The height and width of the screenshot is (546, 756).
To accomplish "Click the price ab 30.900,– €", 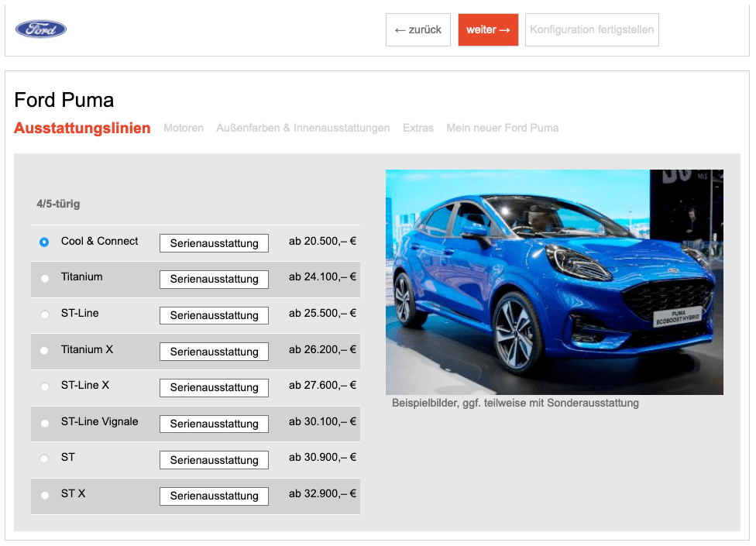I will [322, 458].
